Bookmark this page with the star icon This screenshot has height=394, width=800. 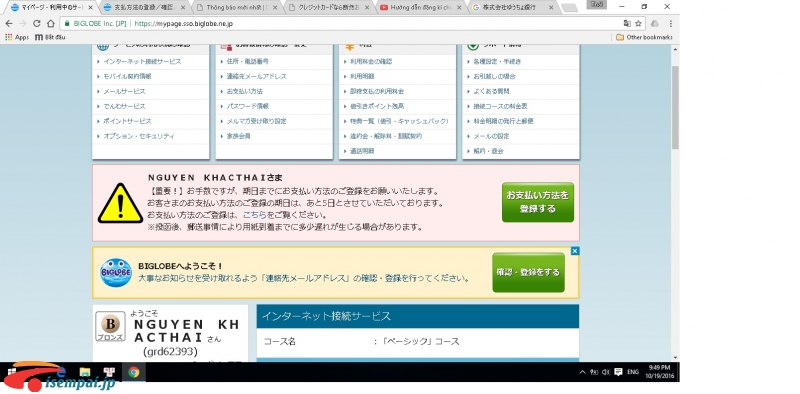pos(638,23)
